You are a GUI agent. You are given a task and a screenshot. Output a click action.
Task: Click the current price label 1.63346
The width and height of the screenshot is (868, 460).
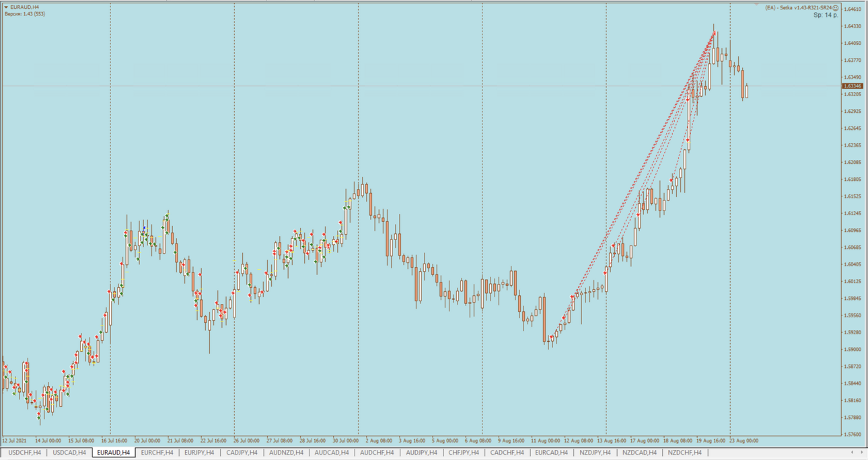pos(852,86)
